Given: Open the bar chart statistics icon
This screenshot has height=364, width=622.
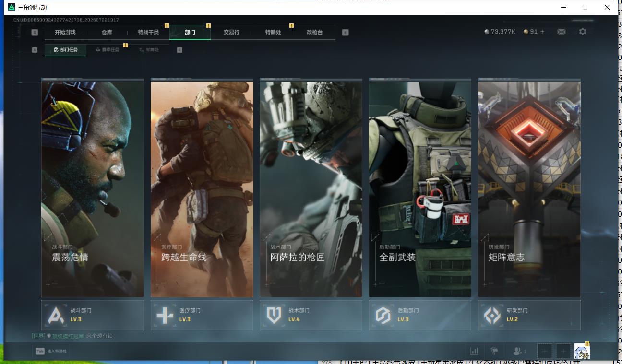Looking at the screenshot, I should (x=474, y=351).
